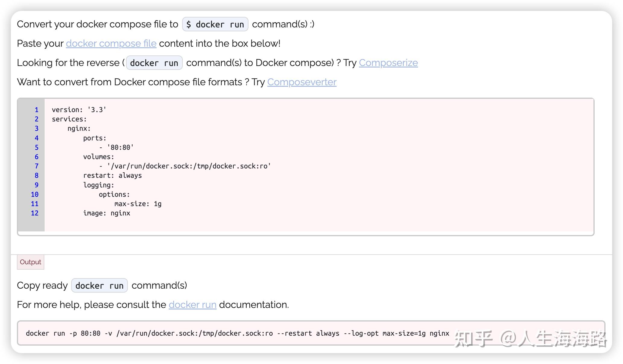Click line number 12 in the gutter
This screenshot has width=623, height=364.
click(x=34, y=213)
